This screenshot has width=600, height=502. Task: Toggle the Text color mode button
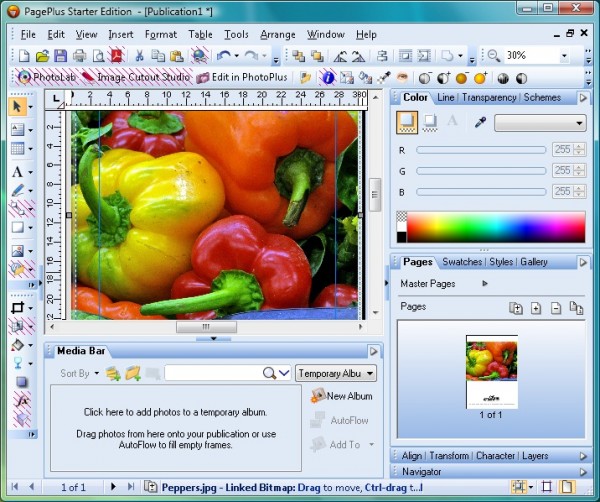coord(452,121)
